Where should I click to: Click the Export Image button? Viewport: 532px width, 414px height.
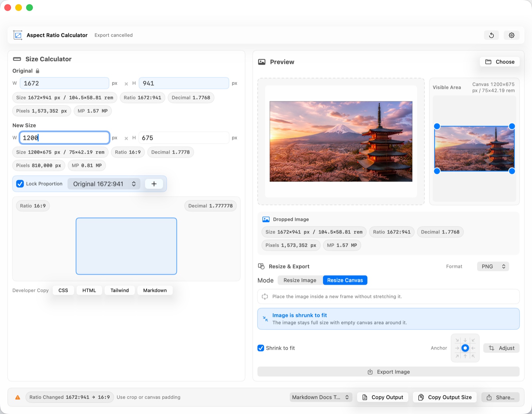pos(388,372)
